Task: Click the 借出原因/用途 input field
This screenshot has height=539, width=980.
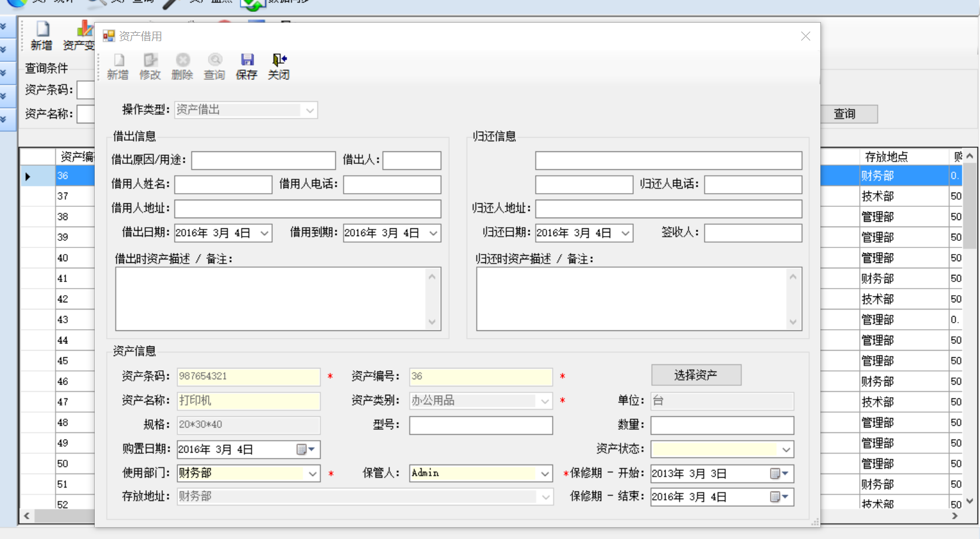Action: (263, 160)
